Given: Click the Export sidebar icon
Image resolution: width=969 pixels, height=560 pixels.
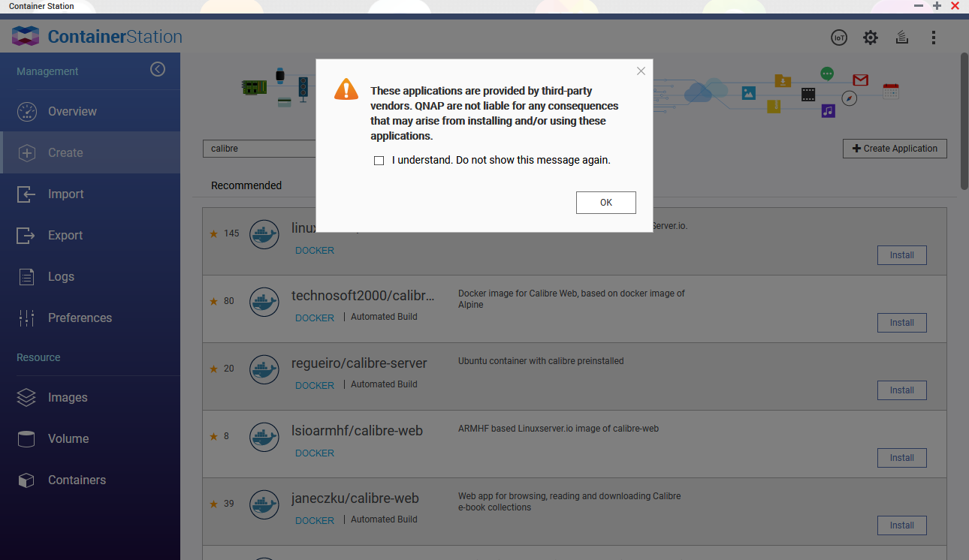Looking at the screenshot, I should (x=26, y=235).
